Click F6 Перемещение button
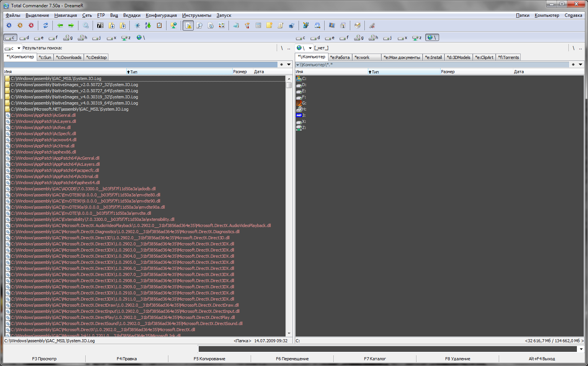 [292, 359]
